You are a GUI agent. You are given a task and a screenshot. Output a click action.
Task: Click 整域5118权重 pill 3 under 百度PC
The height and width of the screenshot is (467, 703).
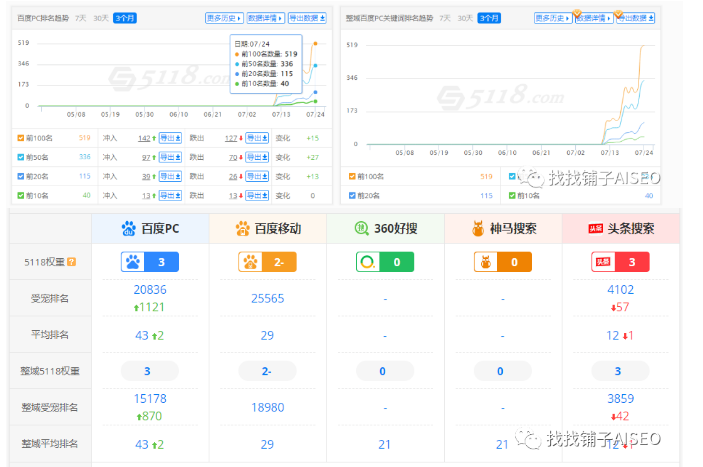pyautogui.click(x=150, y=371)
